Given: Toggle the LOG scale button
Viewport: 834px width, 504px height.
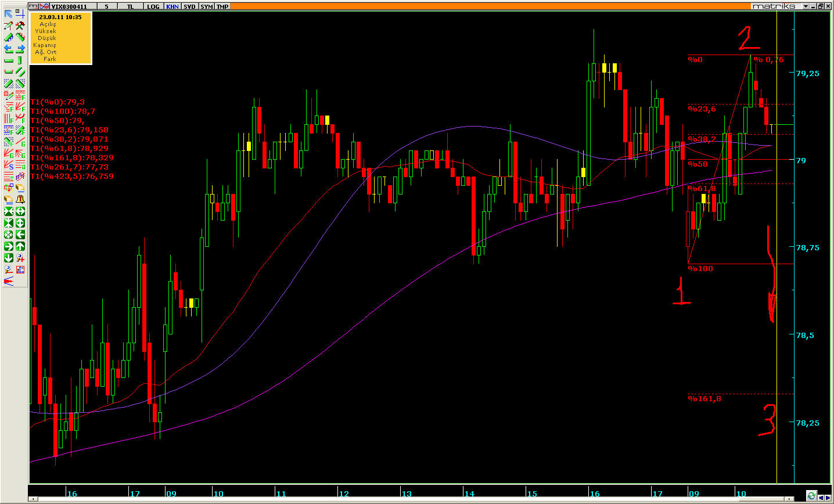Looking at the screenshot, I should tap(153, 6).
